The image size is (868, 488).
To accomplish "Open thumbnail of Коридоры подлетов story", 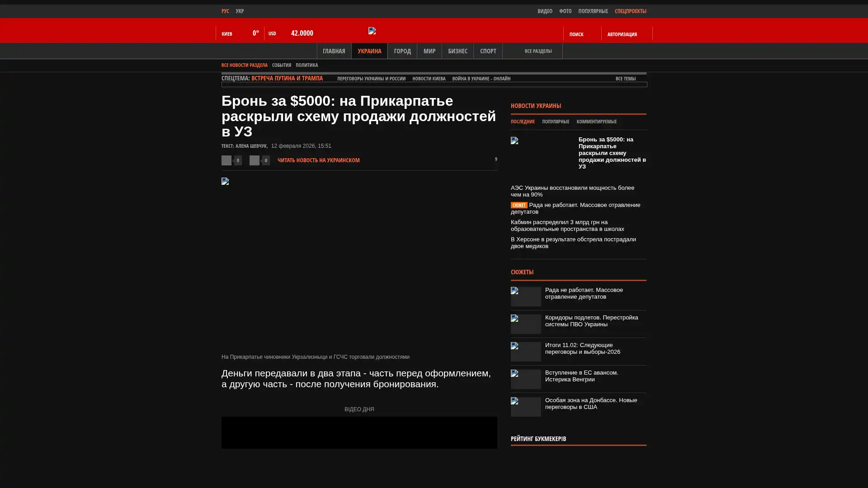I will (x=526, y=324).
